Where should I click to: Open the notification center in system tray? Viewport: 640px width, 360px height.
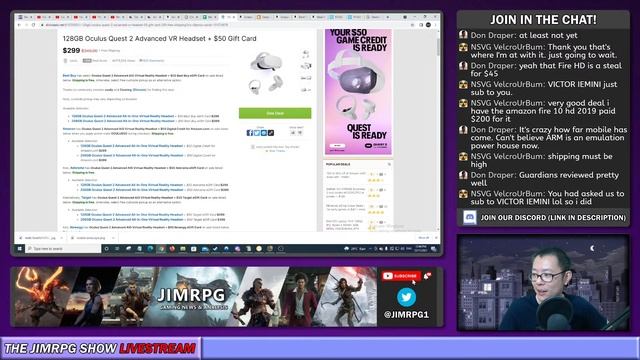[x=433, y=249]
